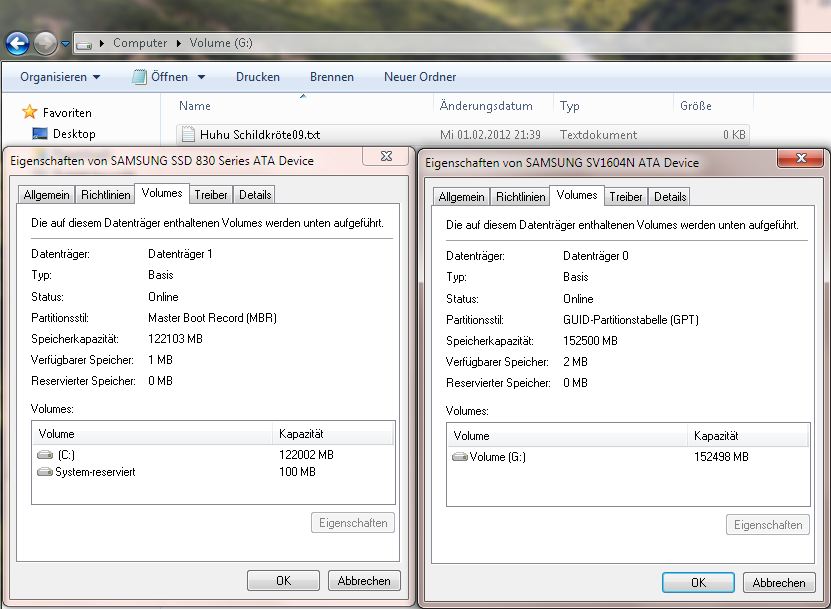Open Allgemein tab in SSD 830 dialog
The width and height of the screenshot is (831, 609).
(47, 195)
